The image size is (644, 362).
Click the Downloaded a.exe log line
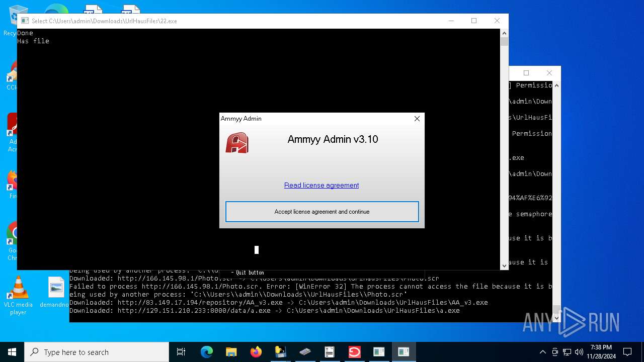[265, 311]
